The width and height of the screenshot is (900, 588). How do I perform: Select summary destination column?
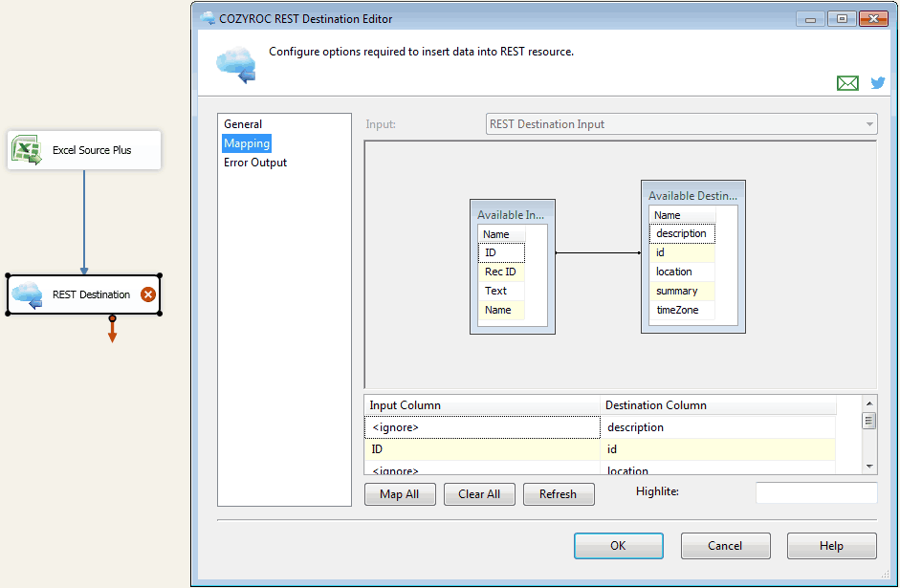(x=682, y=291)
